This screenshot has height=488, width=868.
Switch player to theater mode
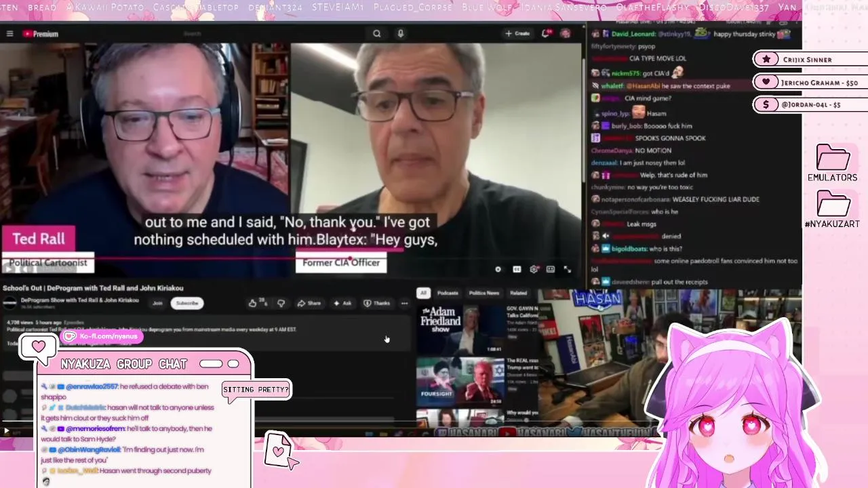click(551, 269)
